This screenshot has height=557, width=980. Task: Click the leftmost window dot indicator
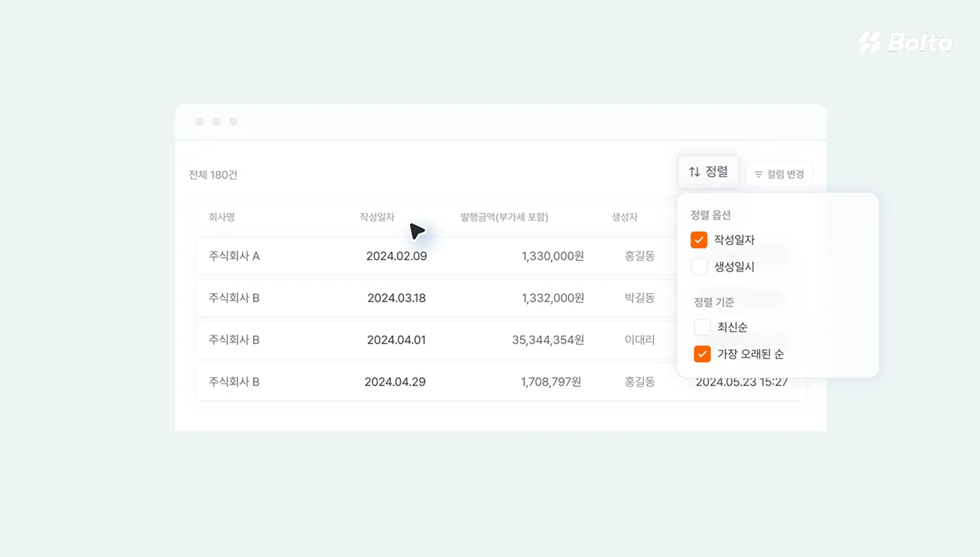pyautogui.click(x=199, y=121)
